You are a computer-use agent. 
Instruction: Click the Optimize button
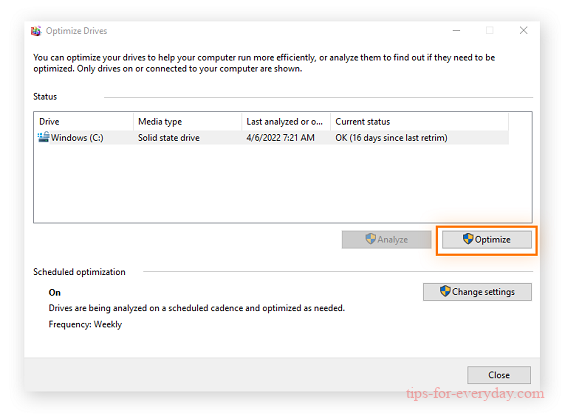(x=486, y=240)
